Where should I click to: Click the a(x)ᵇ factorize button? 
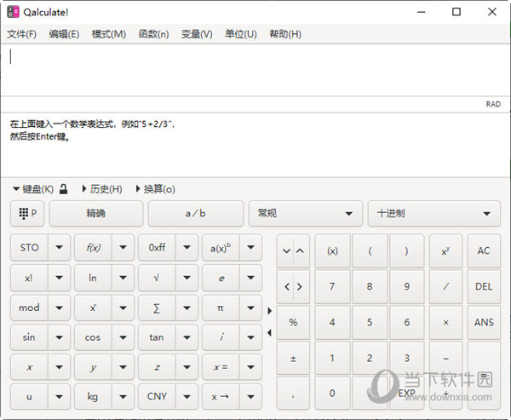click(221, 247)
